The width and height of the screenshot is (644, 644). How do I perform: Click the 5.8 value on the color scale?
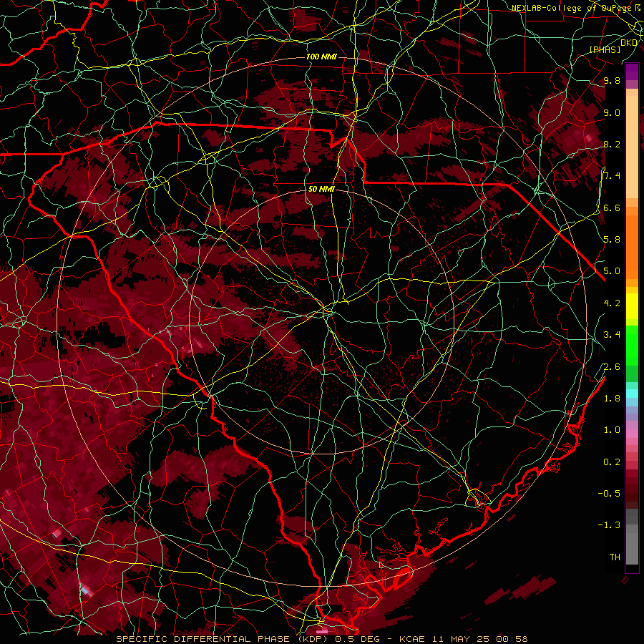(x=612, y=240)
